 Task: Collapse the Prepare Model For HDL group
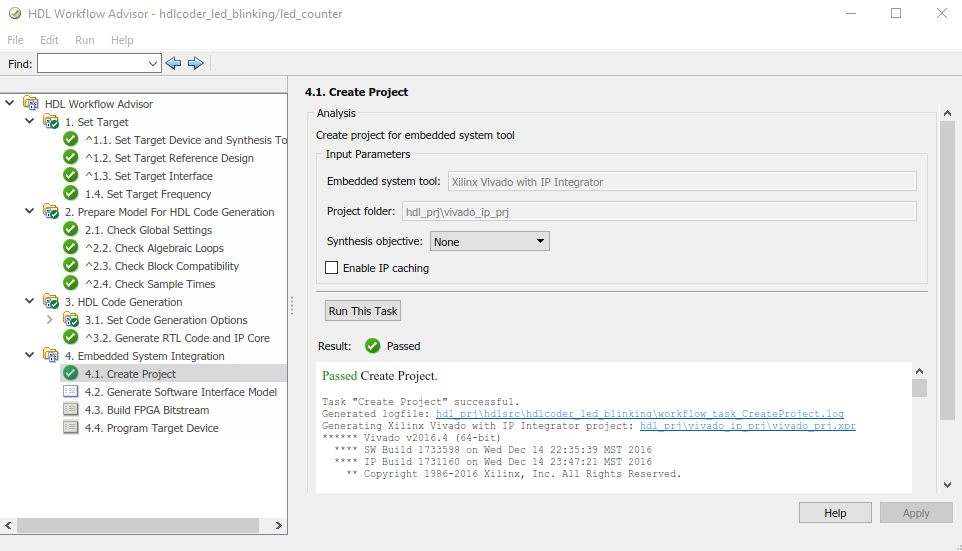[30, 212]
